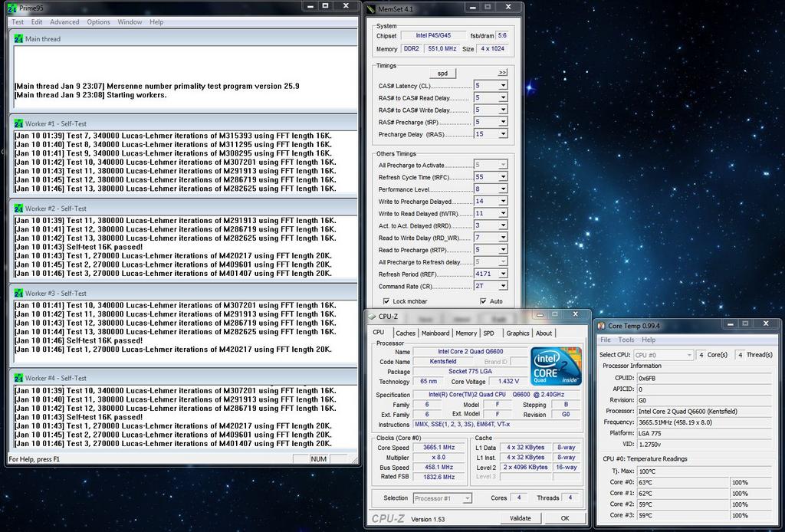Image resolution: width=785 pixels, height=532 pixels.
Task: Open the Options menu in Prime95
Action: click(x=98, y=22)
